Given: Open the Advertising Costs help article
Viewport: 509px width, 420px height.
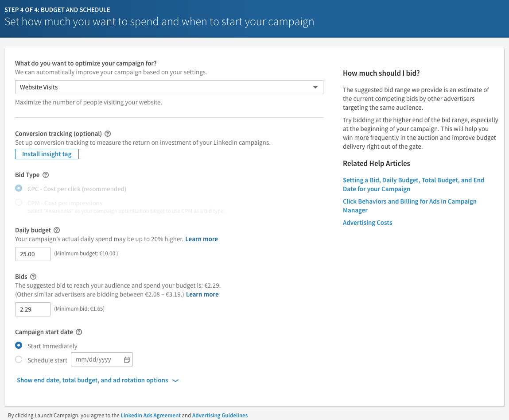Looking at the screenshot, I should tap(367, 222).
